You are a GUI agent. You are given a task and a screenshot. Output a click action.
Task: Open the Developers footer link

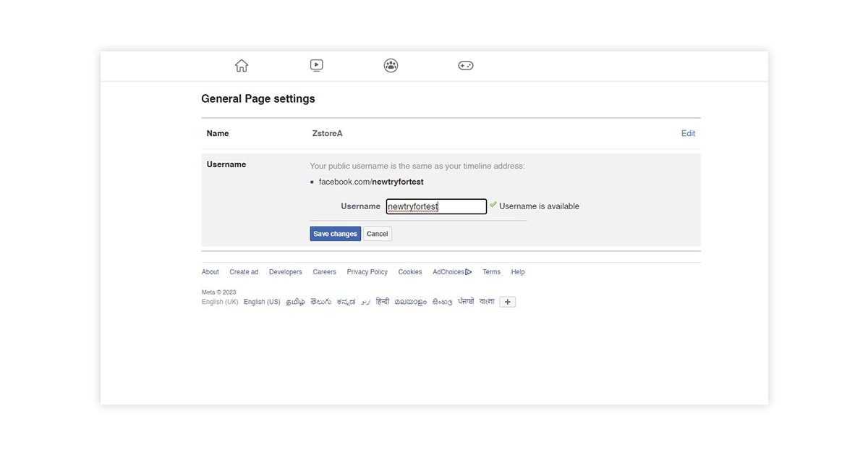285,272
